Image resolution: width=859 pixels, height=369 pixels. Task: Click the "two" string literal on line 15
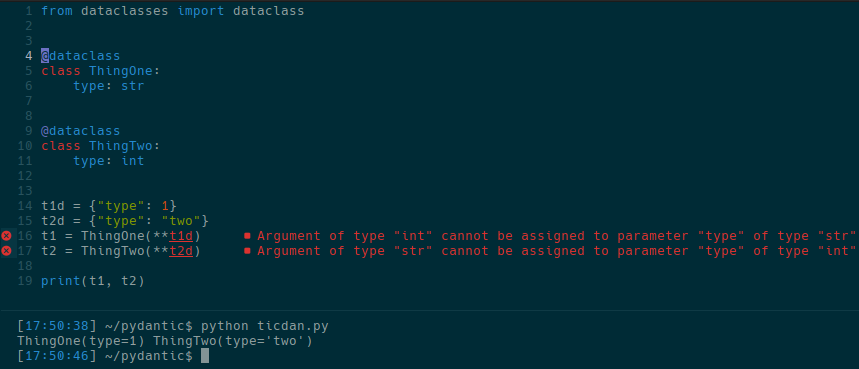coord(181,221)
